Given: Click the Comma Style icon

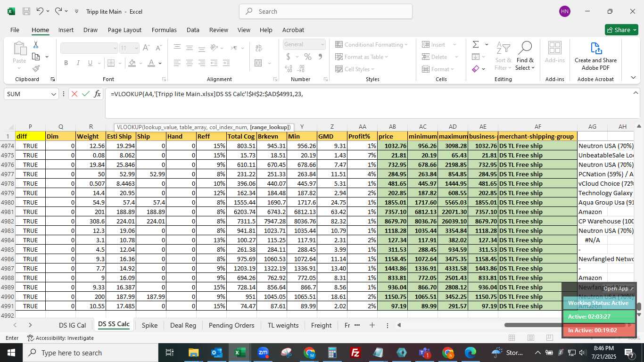Looking at the screenshot, I should pos(320,57).
